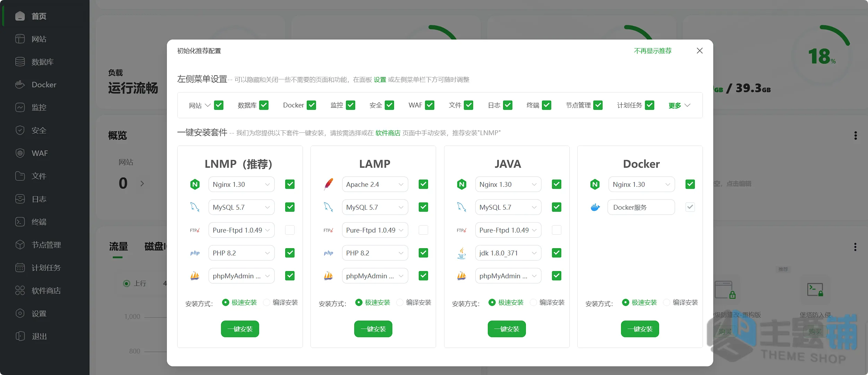Click the FTPd icon in the LNMP card
Viewport: 868px width, 375px height.
[195, 230]
